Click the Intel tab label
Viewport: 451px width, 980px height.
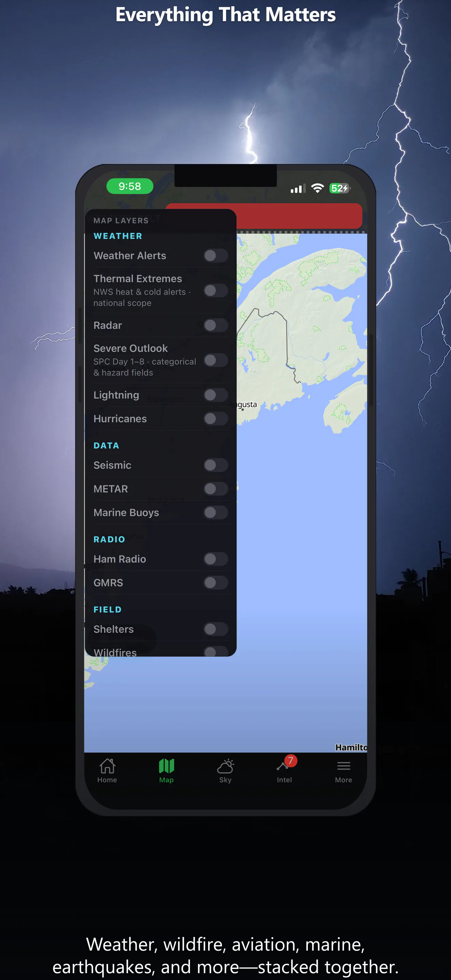click(285, 780)
